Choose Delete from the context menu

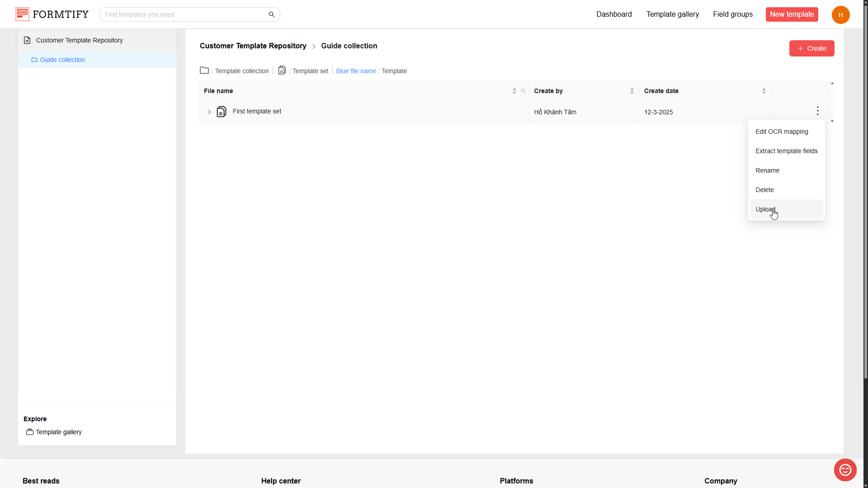coord(764,190)
